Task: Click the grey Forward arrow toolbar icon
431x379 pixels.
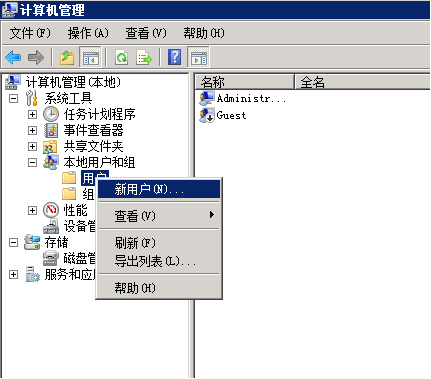Action: click(36, 57)
